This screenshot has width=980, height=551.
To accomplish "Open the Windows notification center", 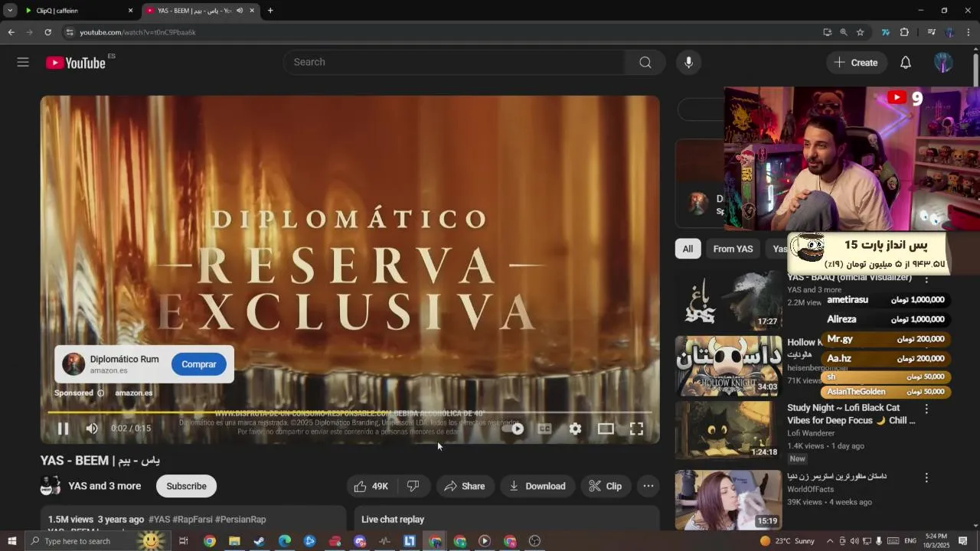I will pyautogui.click(x=963, y=541).
